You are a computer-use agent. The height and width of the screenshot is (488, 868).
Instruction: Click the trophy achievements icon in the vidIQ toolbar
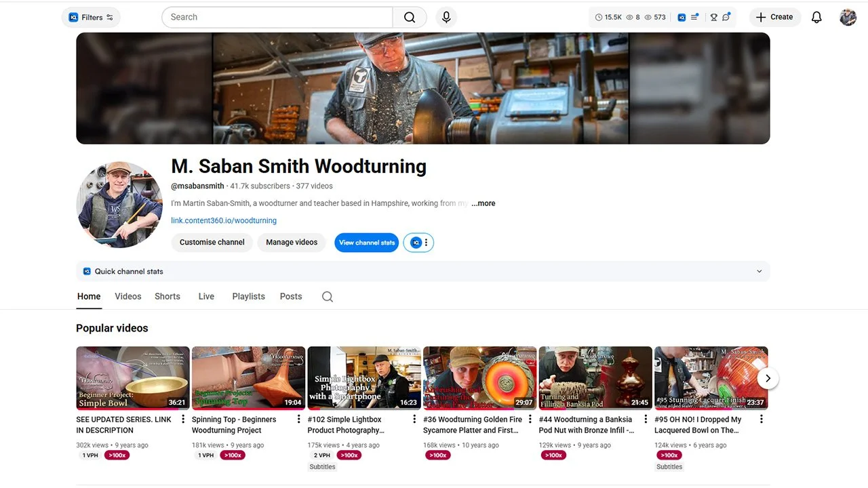714,18
